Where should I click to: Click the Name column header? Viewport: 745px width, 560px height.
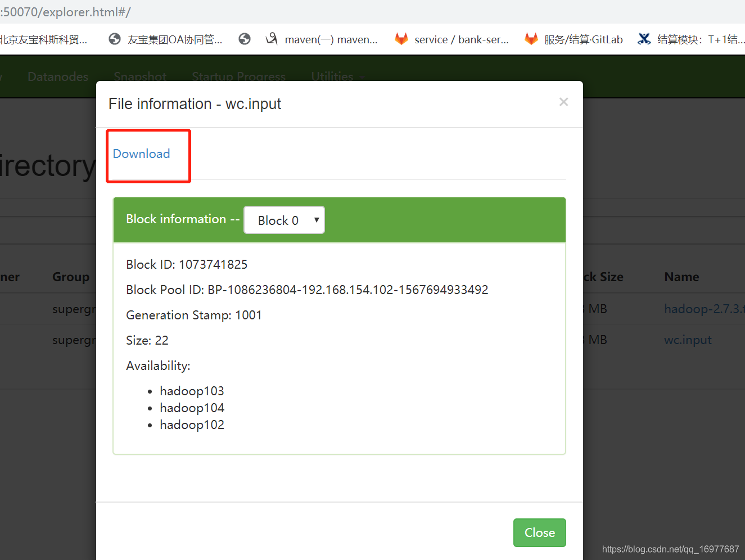pyautogui.click(x=681, y=277)
